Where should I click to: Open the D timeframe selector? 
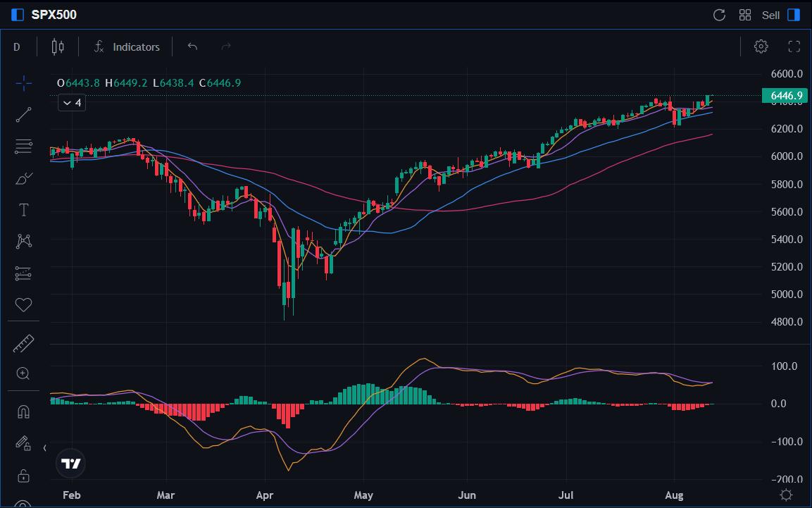(x=16, y=47)
